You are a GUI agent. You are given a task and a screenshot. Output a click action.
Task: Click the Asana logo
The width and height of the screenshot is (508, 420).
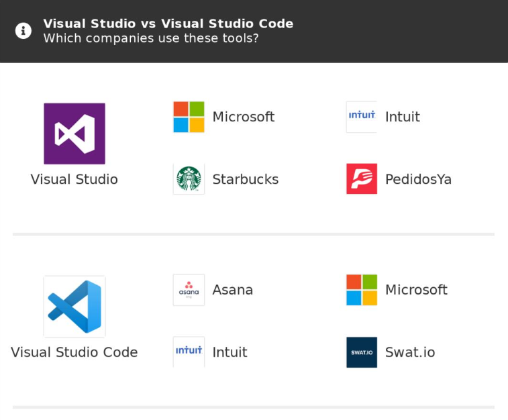(189, 290)
